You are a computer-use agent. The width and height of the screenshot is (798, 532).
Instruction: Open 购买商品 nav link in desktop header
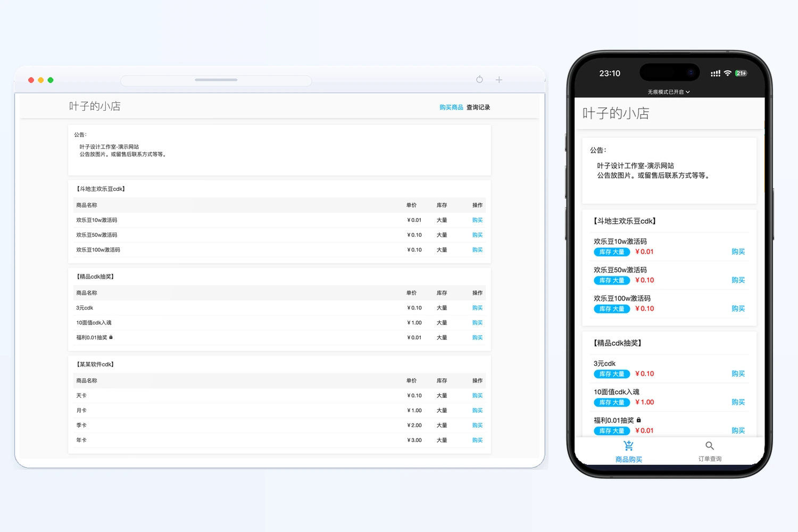[451, 107]
